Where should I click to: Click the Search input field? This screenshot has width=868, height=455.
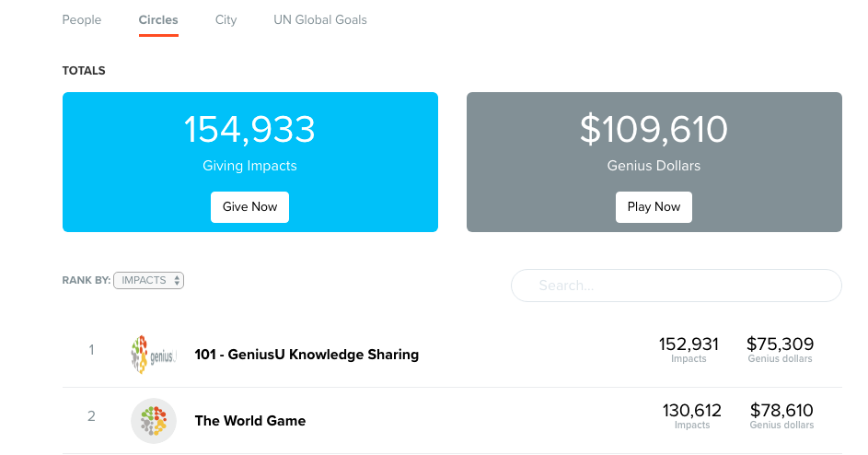(676, 286)
